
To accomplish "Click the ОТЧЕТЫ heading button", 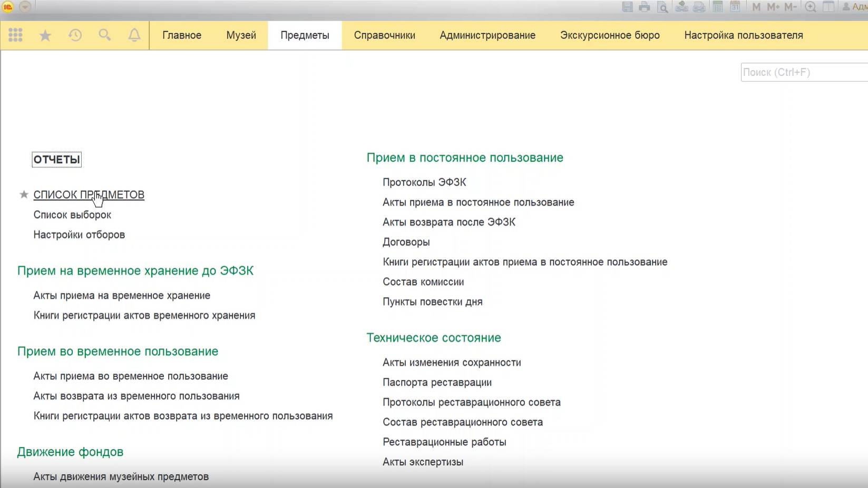I will 56,159.
